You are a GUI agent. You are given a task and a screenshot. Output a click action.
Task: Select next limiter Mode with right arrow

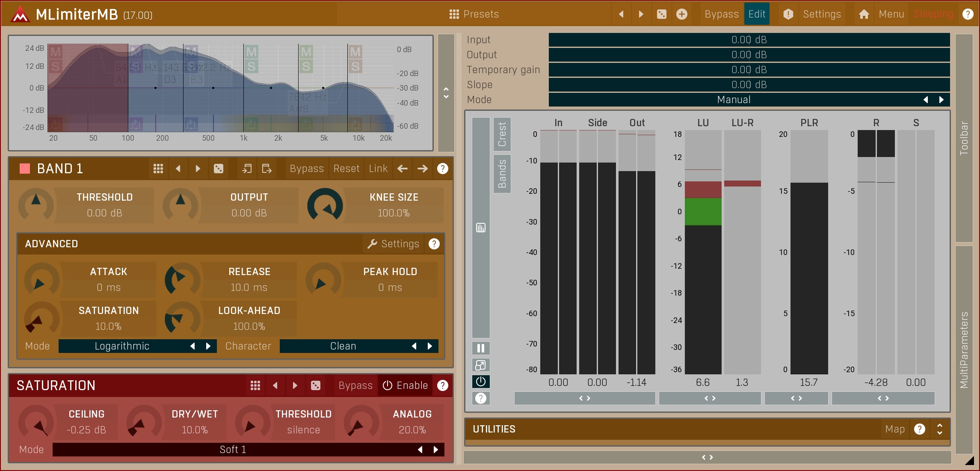(941, 100)
